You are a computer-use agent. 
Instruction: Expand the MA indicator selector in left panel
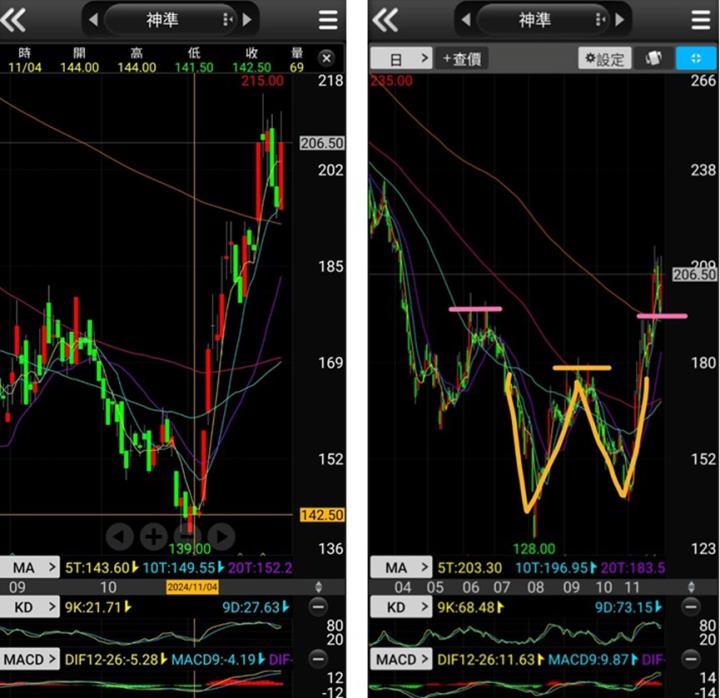coord(31,567)
